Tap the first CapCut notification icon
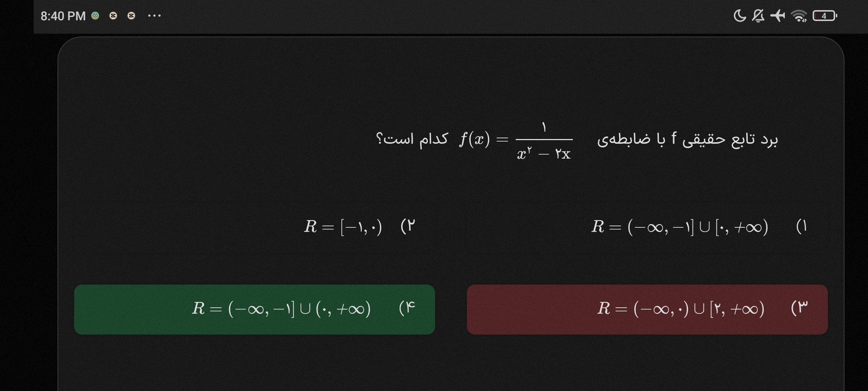Image resolution: width=868 pixels, height=391 pixels. point(113,16)
